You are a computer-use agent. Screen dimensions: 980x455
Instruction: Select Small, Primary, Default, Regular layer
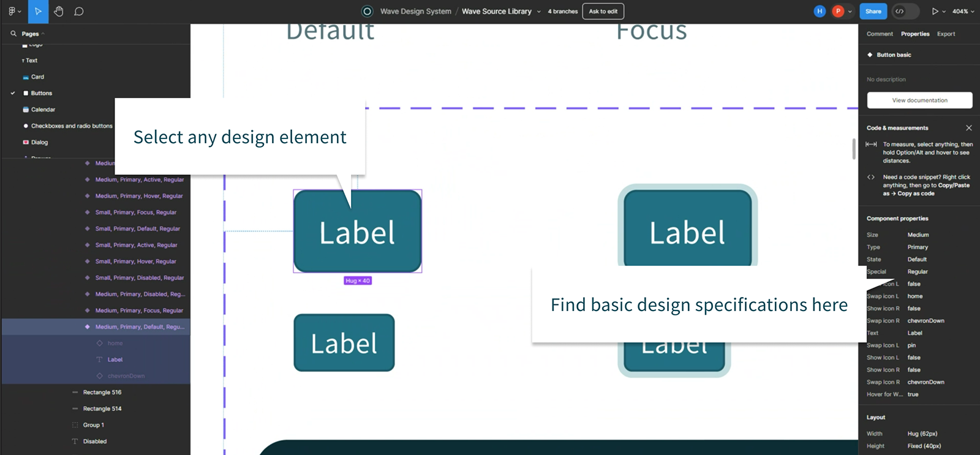pos(137,229)
